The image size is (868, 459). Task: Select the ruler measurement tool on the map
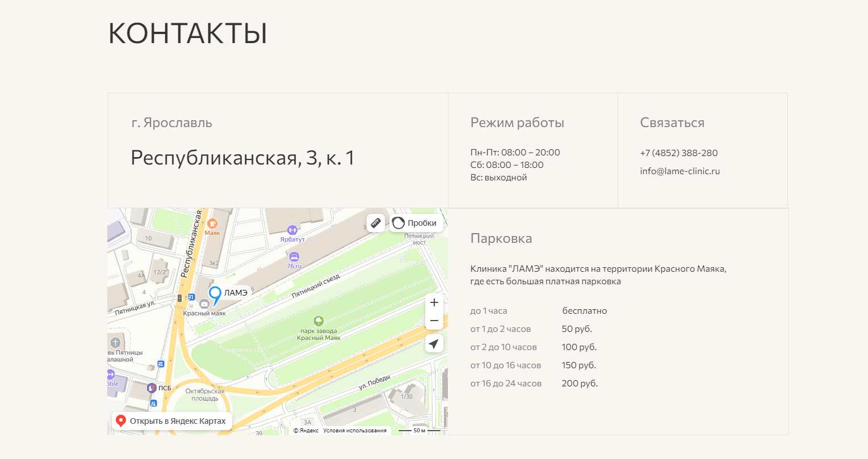click(x=375, y=223)
